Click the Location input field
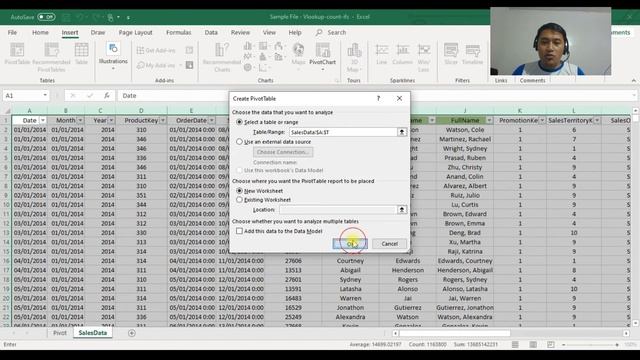Viewport: 640px width, 360px height. (x=338, y=209)
